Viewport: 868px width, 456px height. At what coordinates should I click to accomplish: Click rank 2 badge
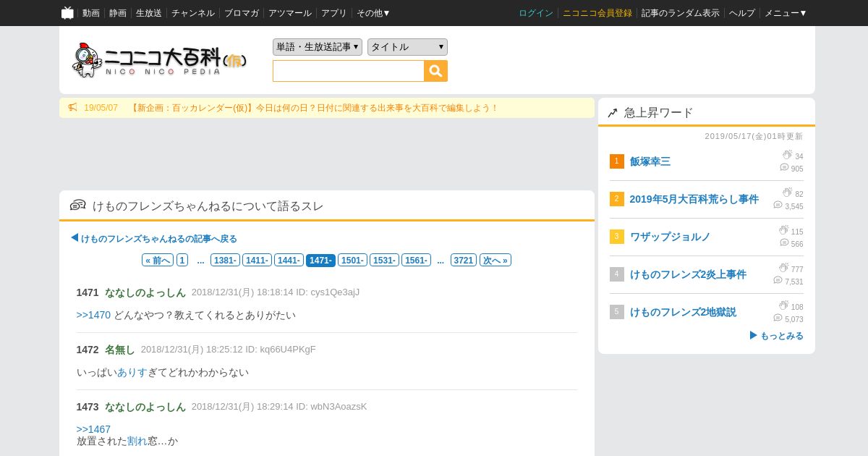[616, 199]
